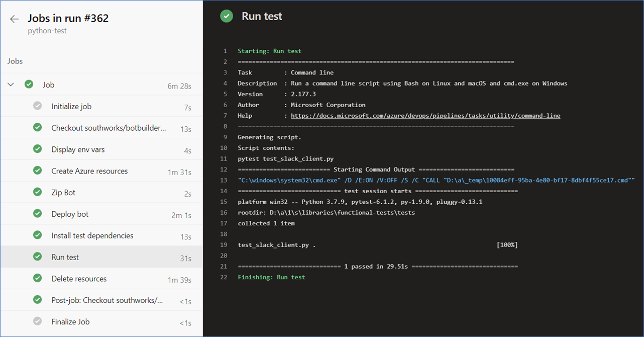Collapse the Job group chevron
This screenshot has height=337, width=644.
(x=11, y=85)
